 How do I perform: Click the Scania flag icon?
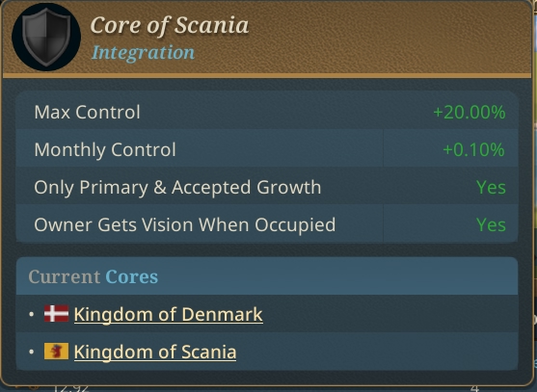tap(56, 352)
